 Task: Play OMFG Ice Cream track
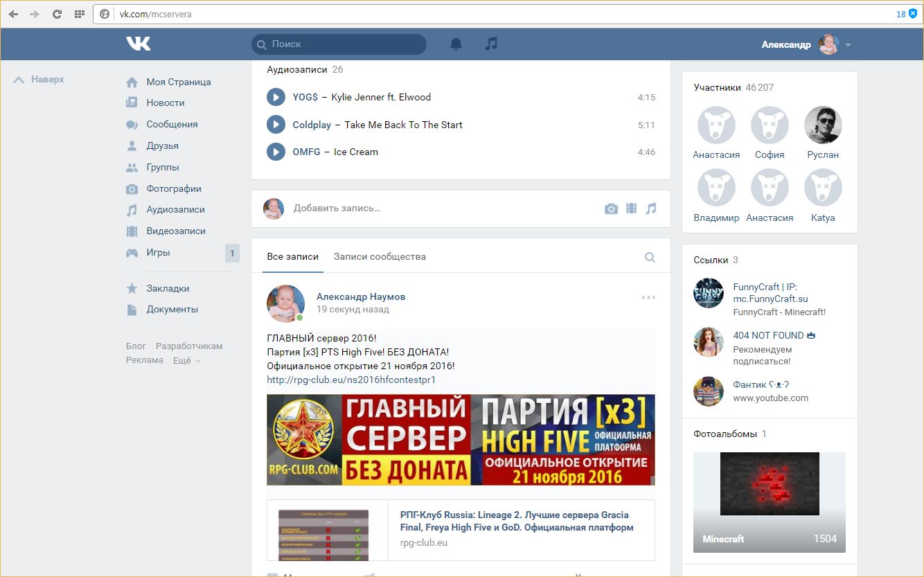(276, 152)
